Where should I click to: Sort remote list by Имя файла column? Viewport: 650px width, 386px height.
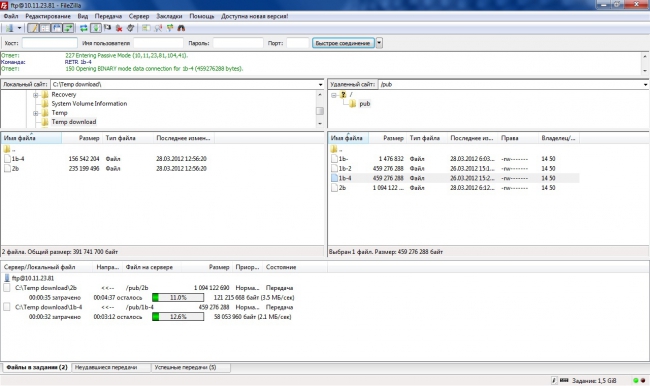point(348,138)
